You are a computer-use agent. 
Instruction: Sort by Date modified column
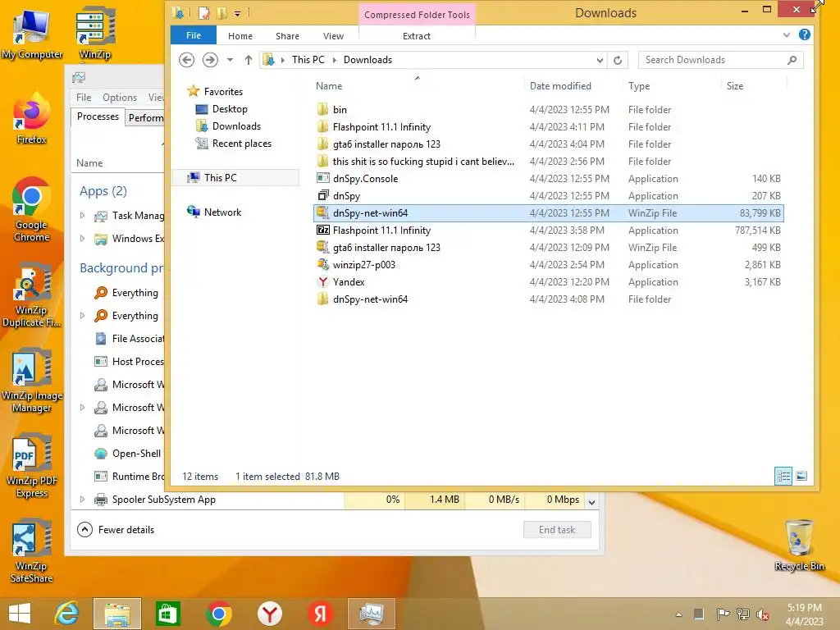pyautogui.click(x=560, y=86)
